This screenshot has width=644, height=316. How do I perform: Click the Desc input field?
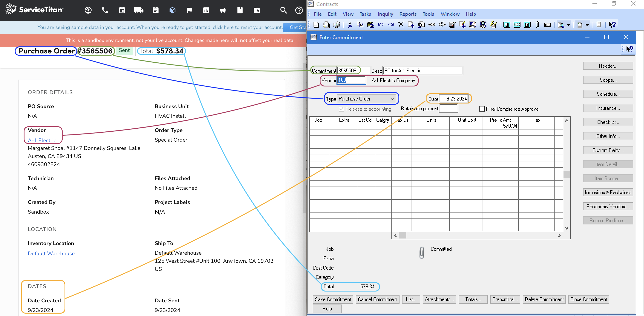click(x=423, y=71)
